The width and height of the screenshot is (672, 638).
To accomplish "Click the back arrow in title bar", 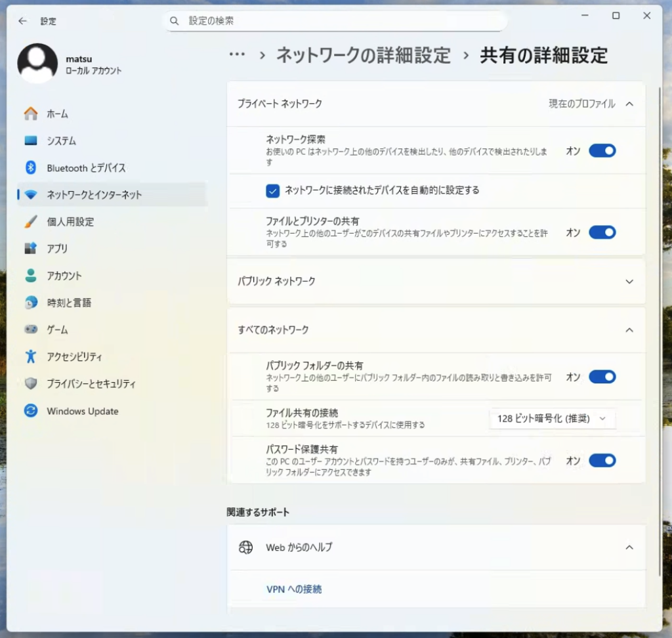I will 22,21.
